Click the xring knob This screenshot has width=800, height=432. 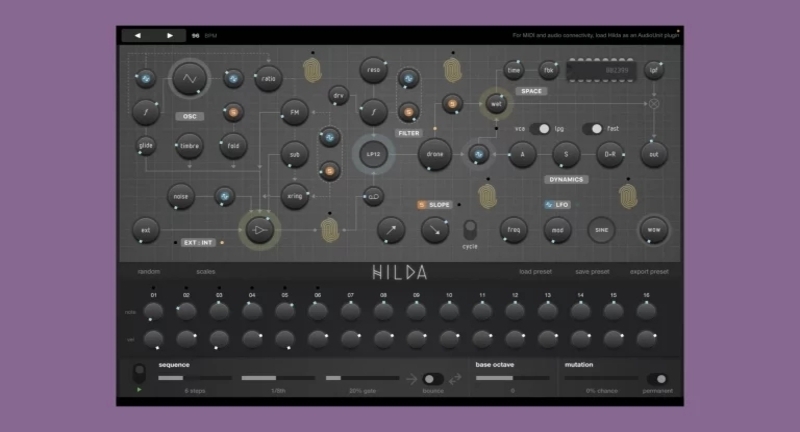(x=294, y=196)
